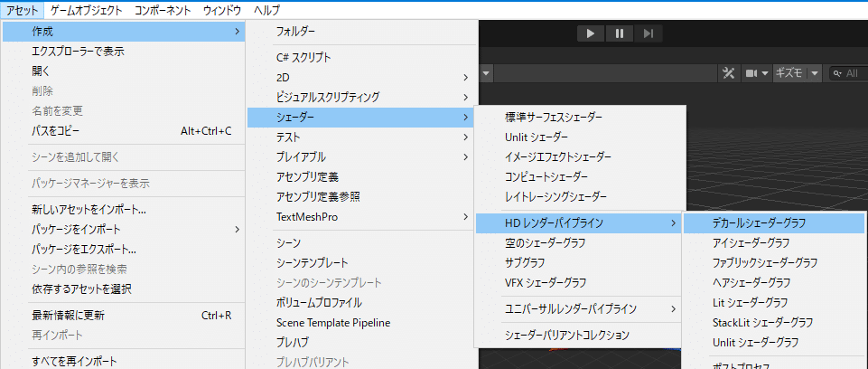Create a Lit シェーダーグラフ

click(774, 302)
